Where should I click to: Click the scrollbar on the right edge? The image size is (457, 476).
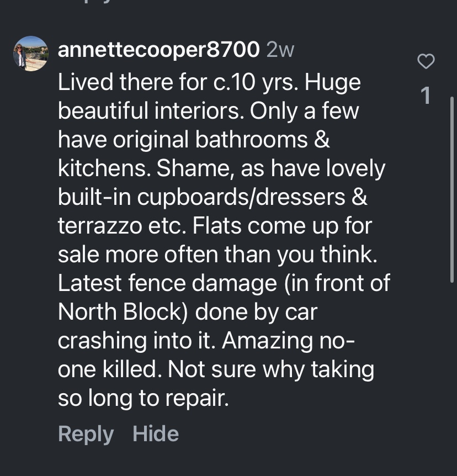pyautogui.click(x=452, y=166)
